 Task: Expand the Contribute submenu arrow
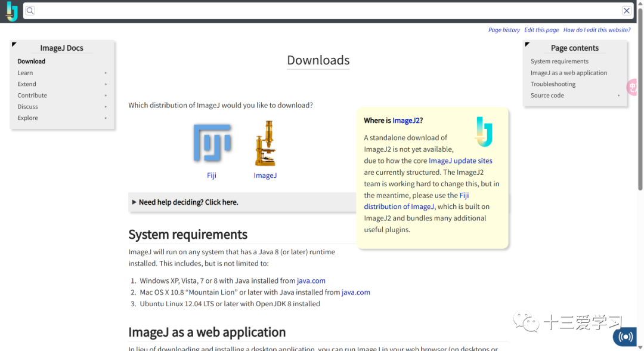[106, 96]
